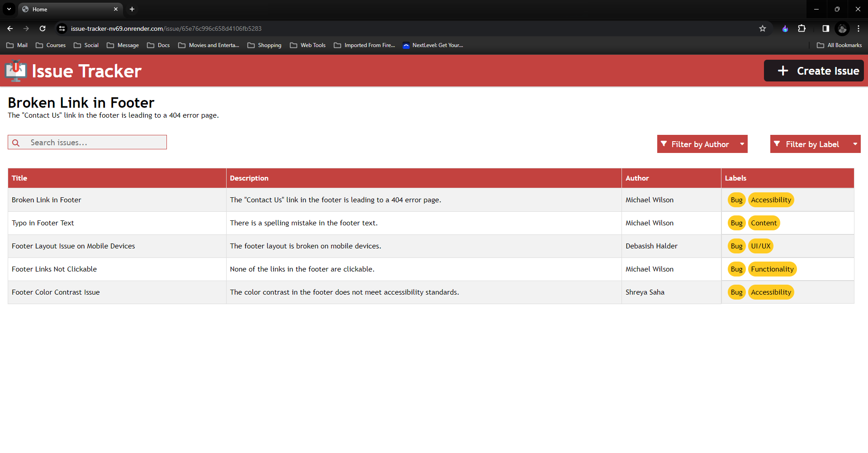Click the browser address bar URL
The image size is (868, 453).
tap(166, 29)
